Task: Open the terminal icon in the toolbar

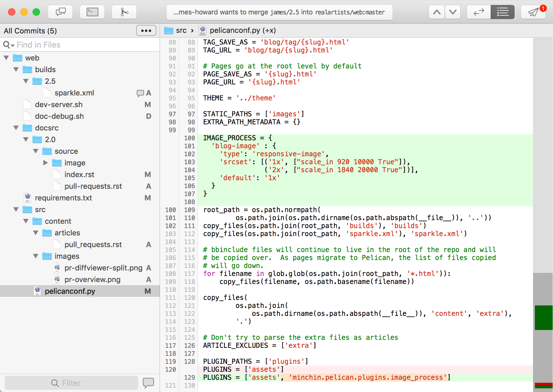Action: (92, 12)
